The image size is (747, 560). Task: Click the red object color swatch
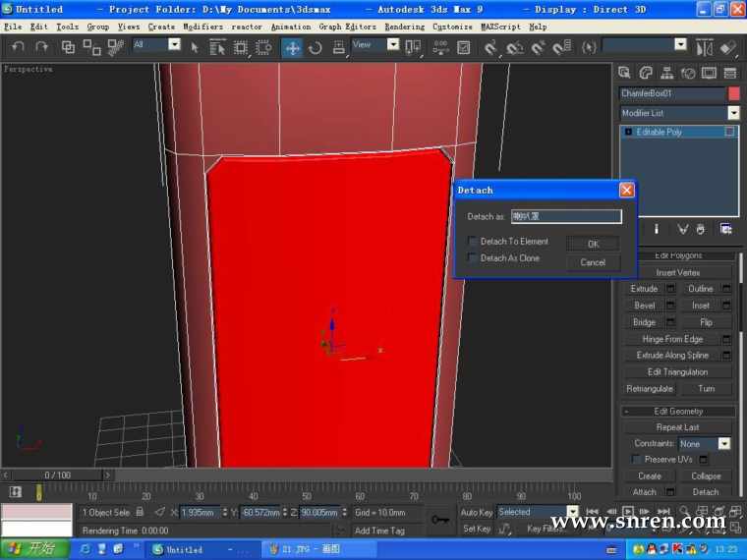(x=733, y=93)
